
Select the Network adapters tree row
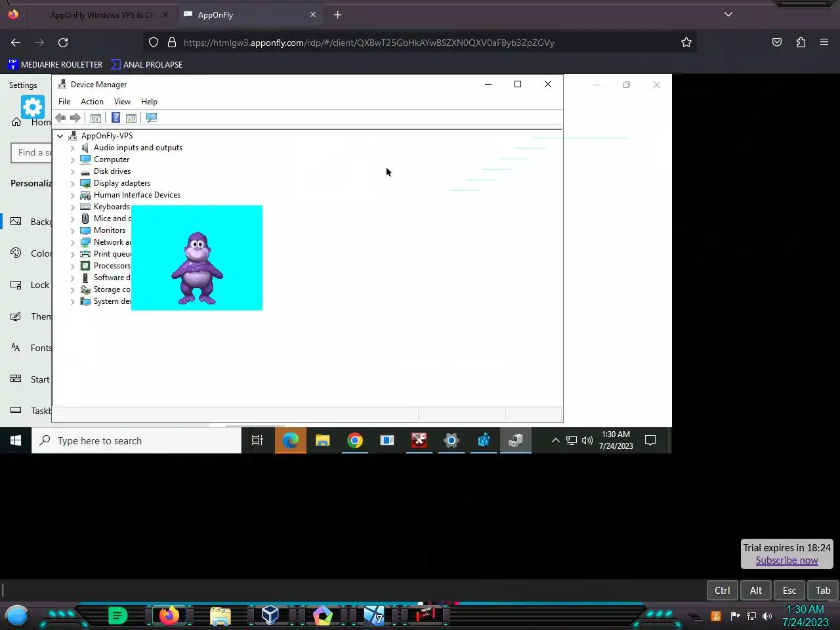pos(106,243)
